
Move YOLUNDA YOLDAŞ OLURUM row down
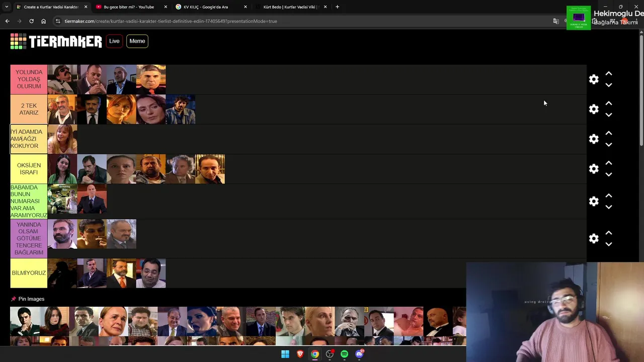click(x=609, y=85)
